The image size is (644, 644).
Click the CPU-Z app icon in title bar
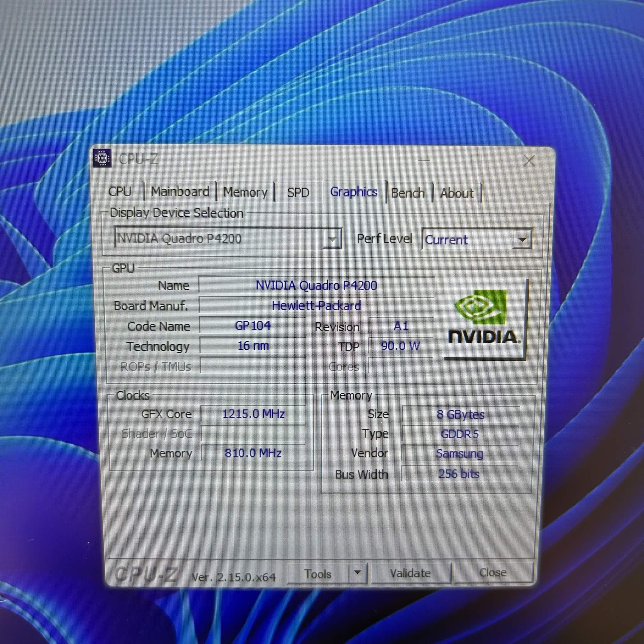pyautogui.click(x=102, y=158)
